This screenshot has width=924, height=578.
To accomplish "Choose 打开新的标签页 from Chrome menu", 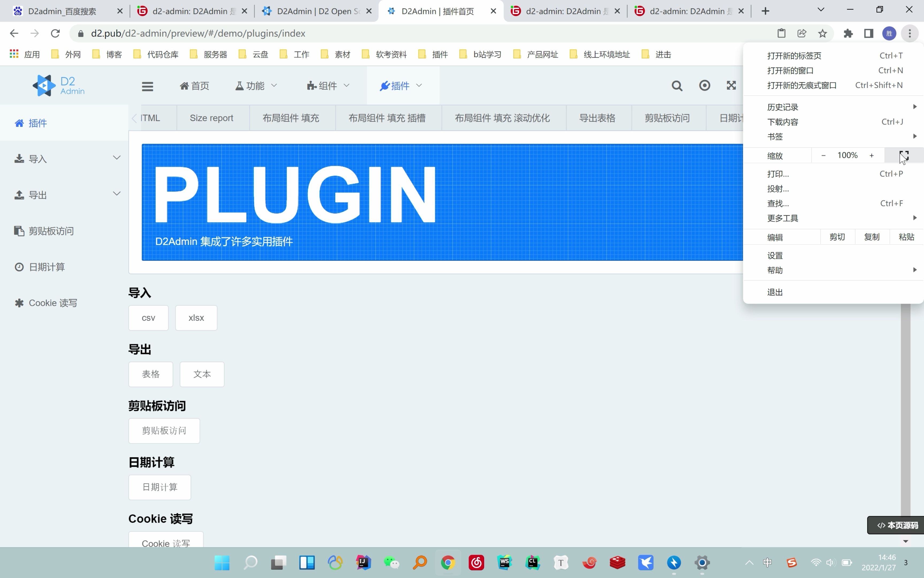I will point(833,55).
